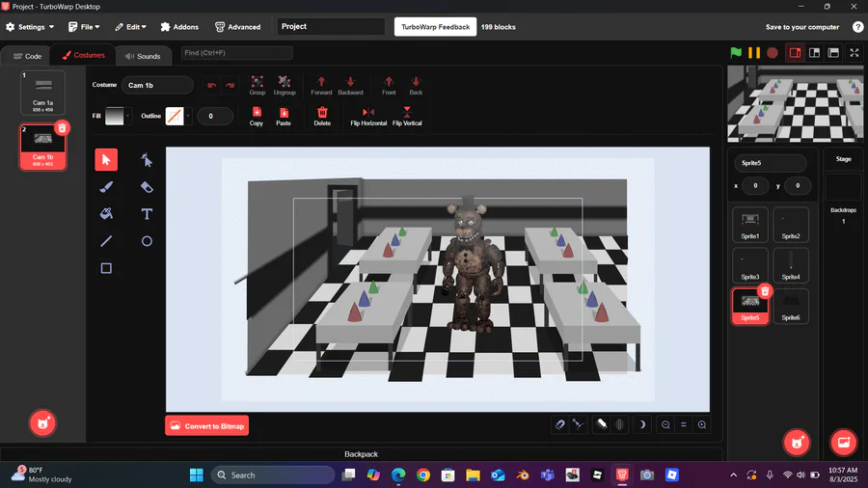Click the green flag to run project
The width and height of the screenshot is (868, 488).
click(x=736, y=53)
